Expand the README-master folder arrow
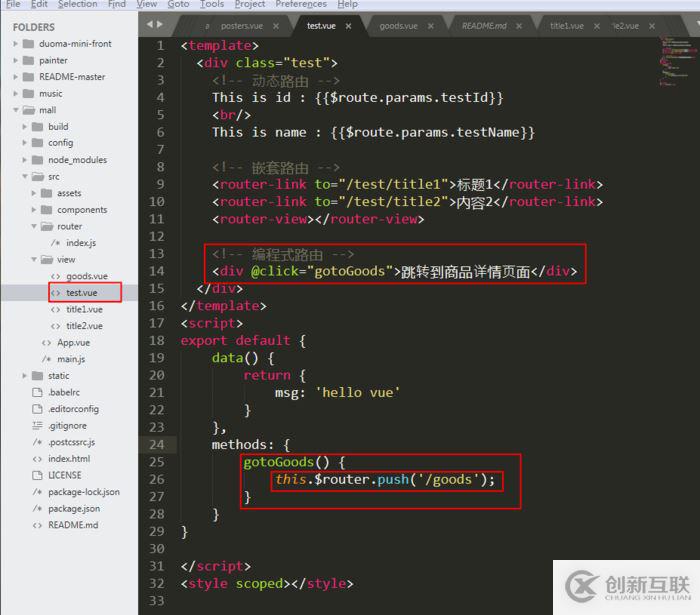Viewport: 700px width, 615px height. click(16, 77)
